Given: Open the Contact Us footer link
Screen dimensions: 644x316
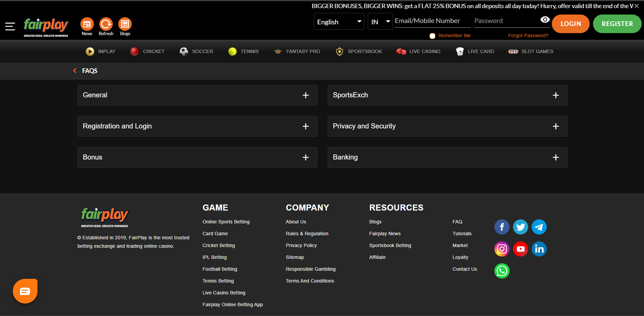Looking at the screenshot, I should [465, 269].
